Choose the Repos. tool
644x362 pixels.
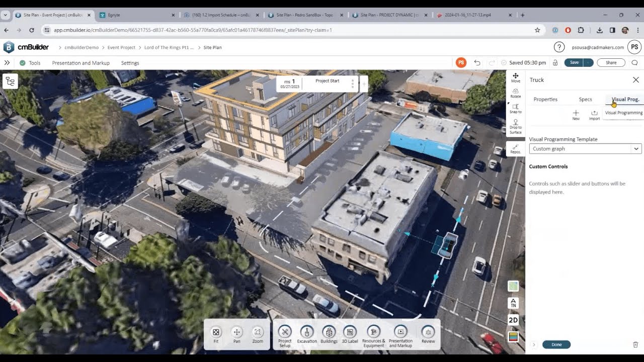coord(516,149)
